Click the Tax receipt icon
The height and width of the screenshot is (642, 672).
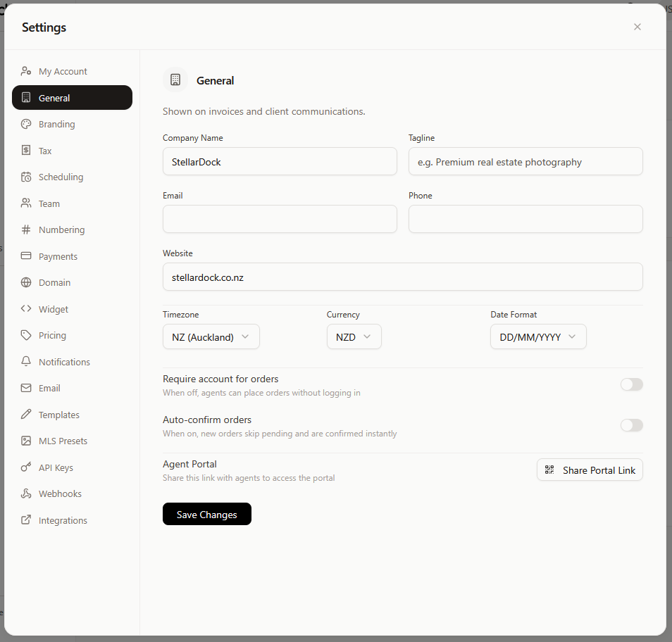point(26,151)
